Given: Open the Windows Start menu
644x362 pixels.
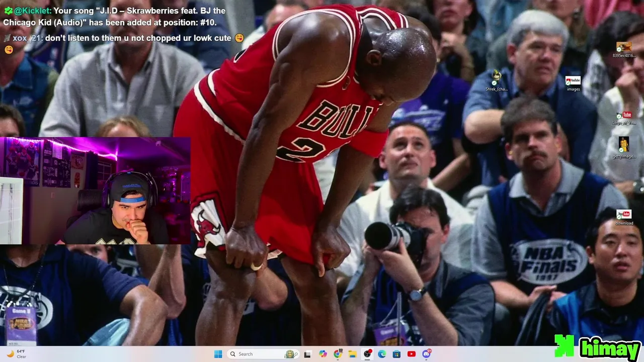Looking at the screenshot, I should point(218,354).
